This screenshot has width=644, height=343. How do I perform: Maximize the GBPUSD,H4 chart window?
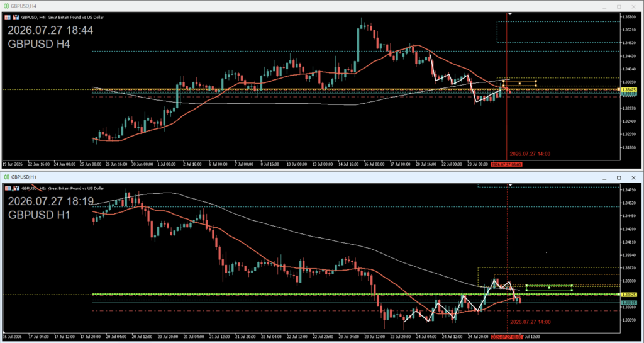pos(619,6)
